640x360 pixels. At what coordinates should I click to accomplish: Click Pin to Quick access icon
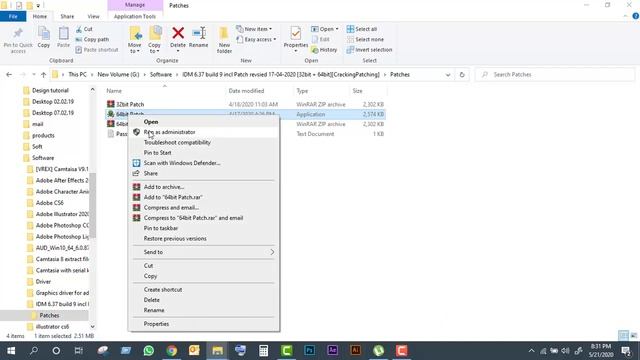coord(18,40)
